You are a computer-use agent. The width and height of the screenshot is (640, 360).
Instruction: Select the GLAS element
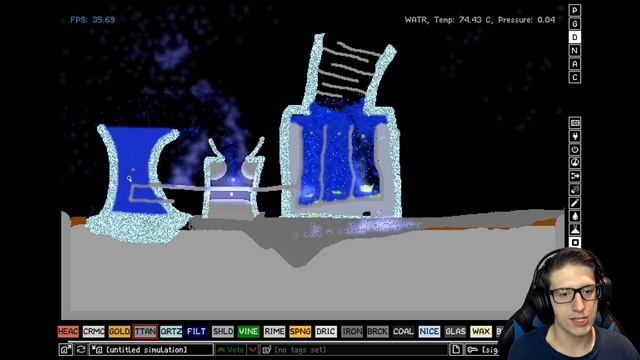pos(455,331)
